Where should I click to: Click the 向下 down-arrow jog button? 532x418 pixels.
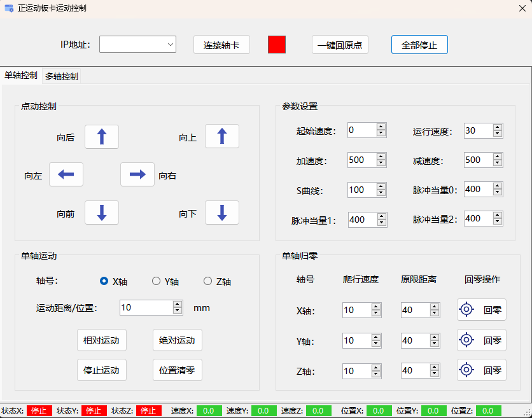click(222, 212)
